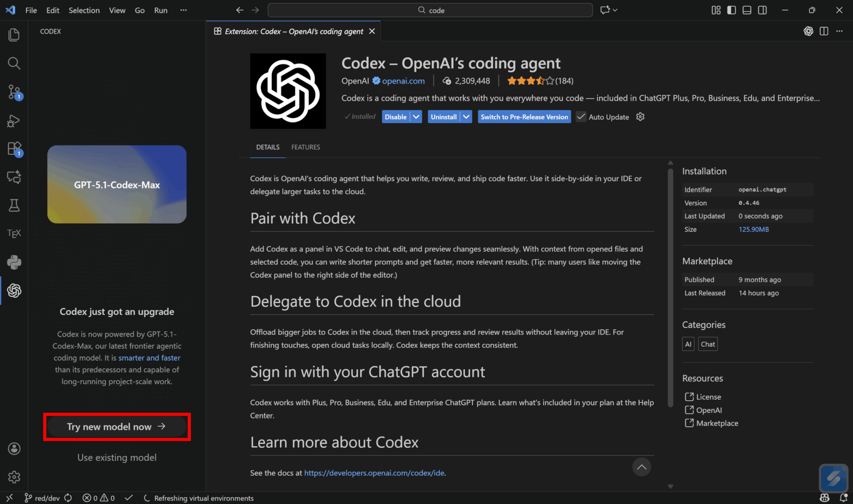Screen dimensions: 853x504
Task: Open the Extensions view icon
Action: (14, 149)
